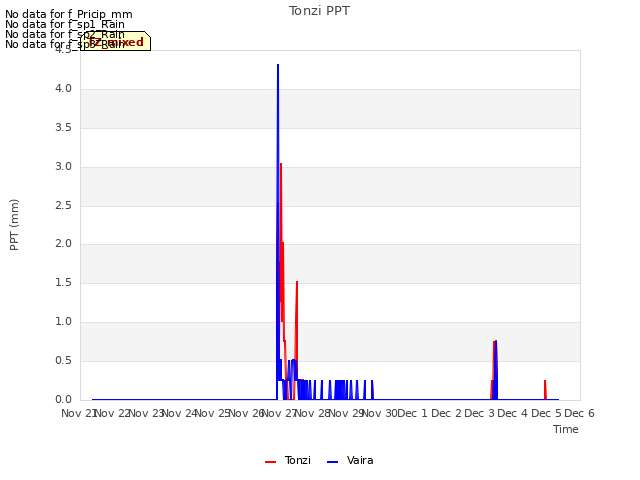Click the Nov 21 x-axis tick label

pos(78,413)
